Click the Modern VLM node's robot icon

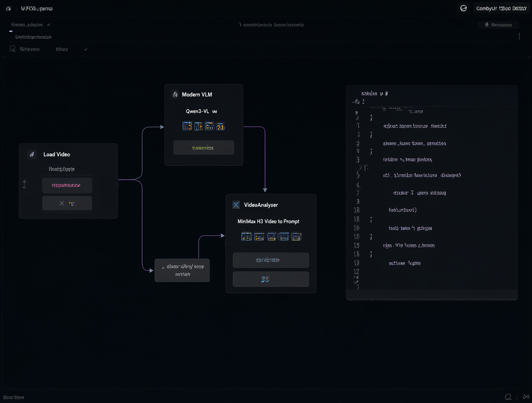(x=175, y=95)
